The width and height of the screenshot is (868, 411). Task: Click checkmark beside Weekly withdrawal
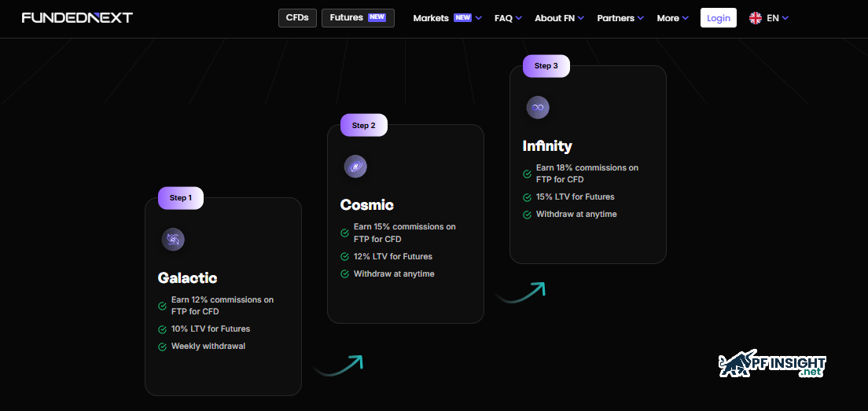click(x=163, y=347)
